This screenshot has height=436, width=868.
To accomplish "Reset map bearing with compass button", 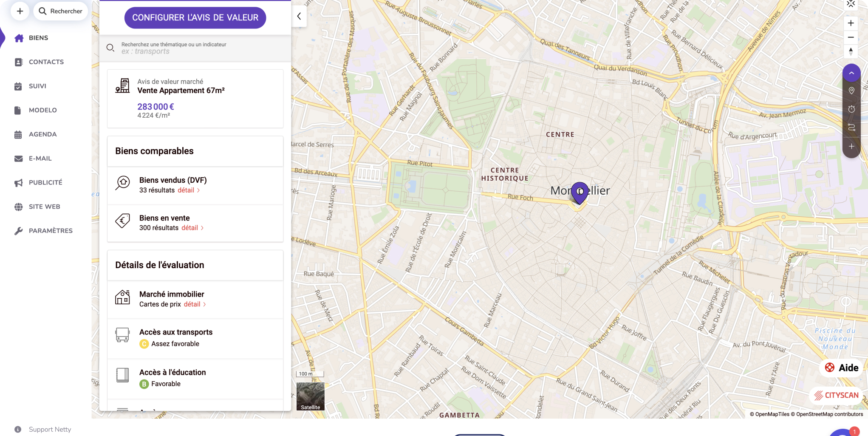I will click(x=851, y=51).
